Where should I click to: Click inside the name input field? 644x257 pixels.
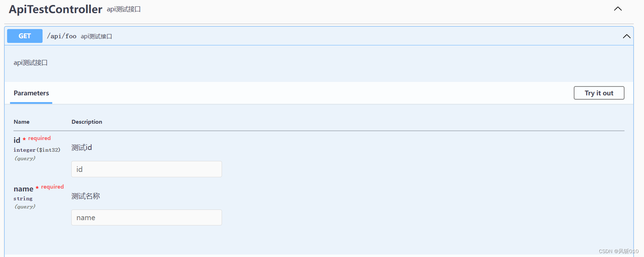[146, 217]
